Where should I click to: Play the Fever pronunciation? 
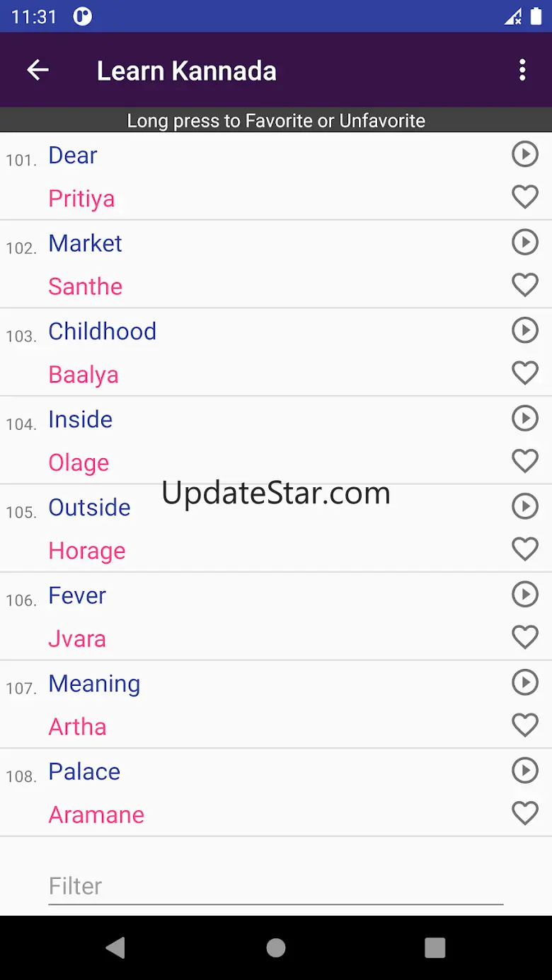525,595
